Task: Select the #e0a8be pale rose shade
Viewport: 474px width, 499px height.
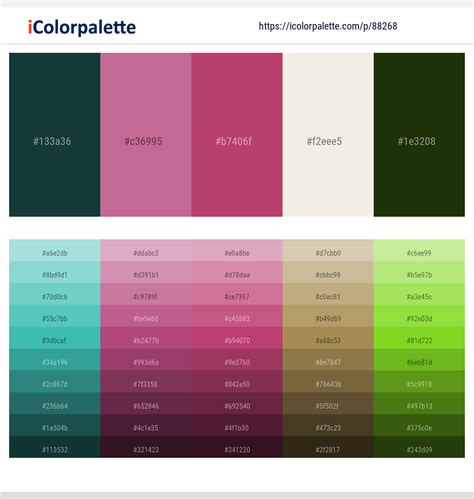Action: coord(237,251)
